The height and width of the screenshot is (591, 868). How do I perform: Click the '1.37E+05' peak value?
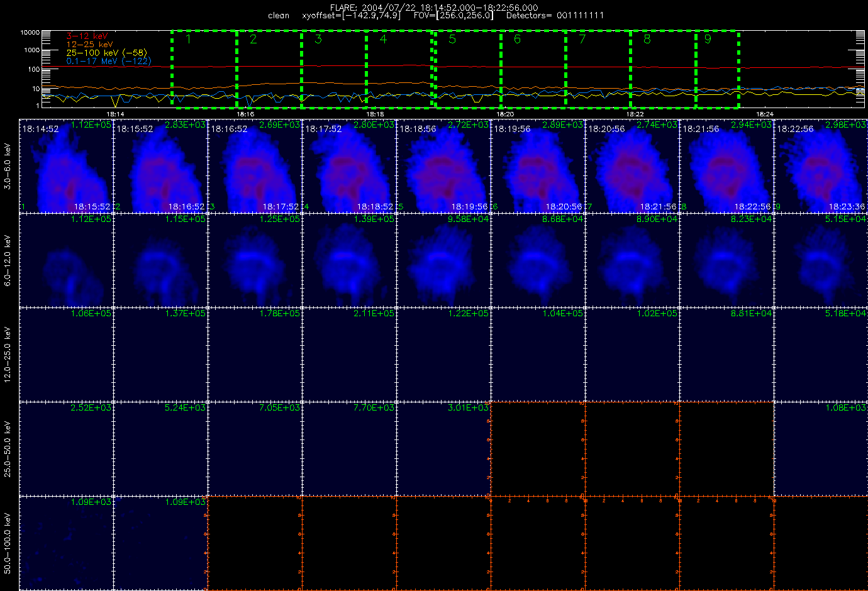[x=185, y=314]
